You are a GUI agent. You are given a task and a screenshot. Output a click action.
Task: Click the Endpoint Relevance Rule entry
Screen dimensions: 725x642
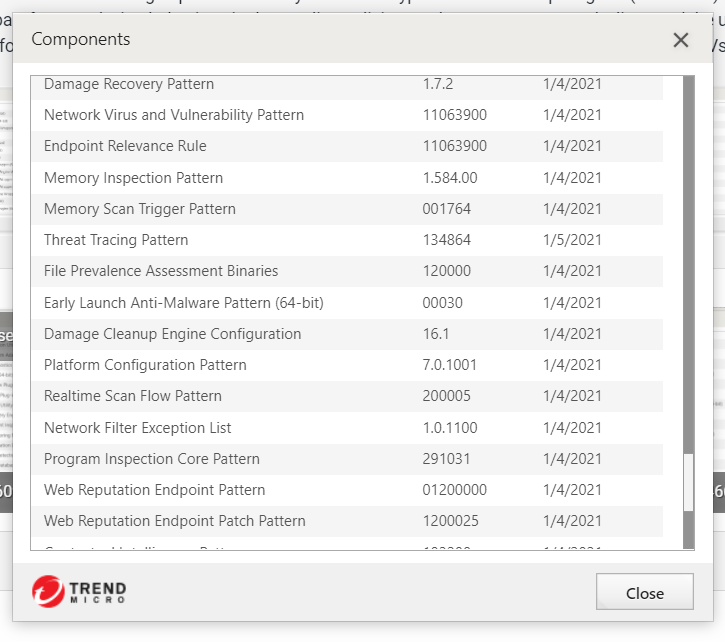[x=125, y=146]
